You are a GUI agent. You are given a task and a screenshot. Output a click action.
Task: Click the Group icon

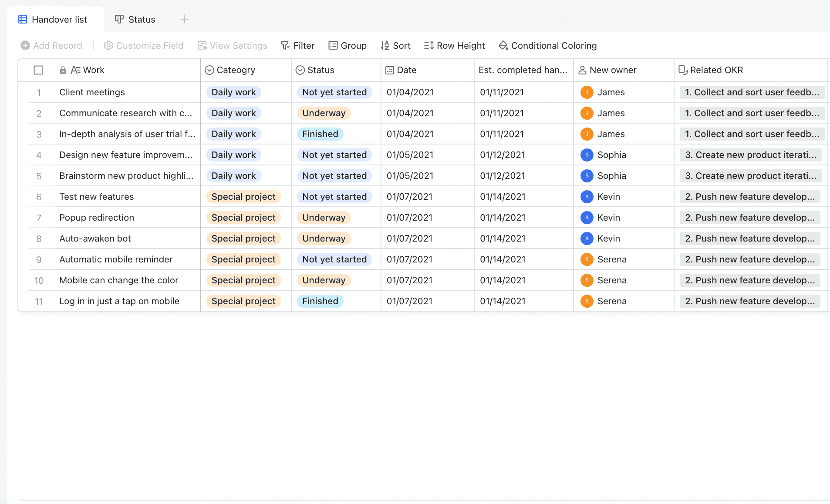[333, 46]
